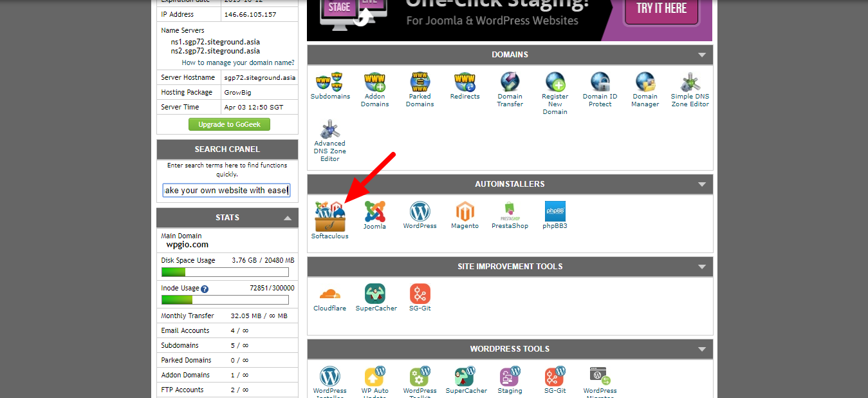
Task: Collapse the Autoinstallers section
Action: point(702,185)
